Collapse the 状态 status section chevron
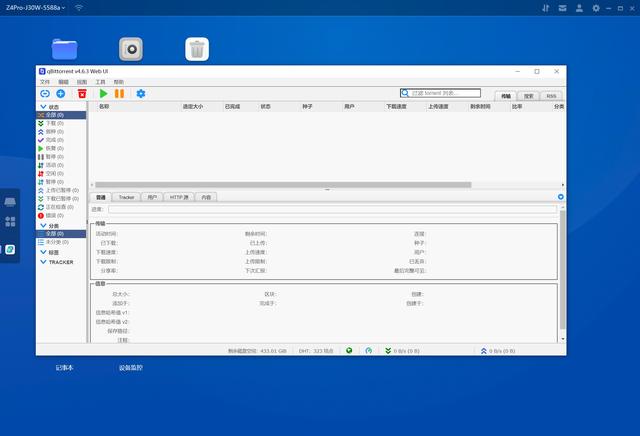 click(x=43, y=107)
